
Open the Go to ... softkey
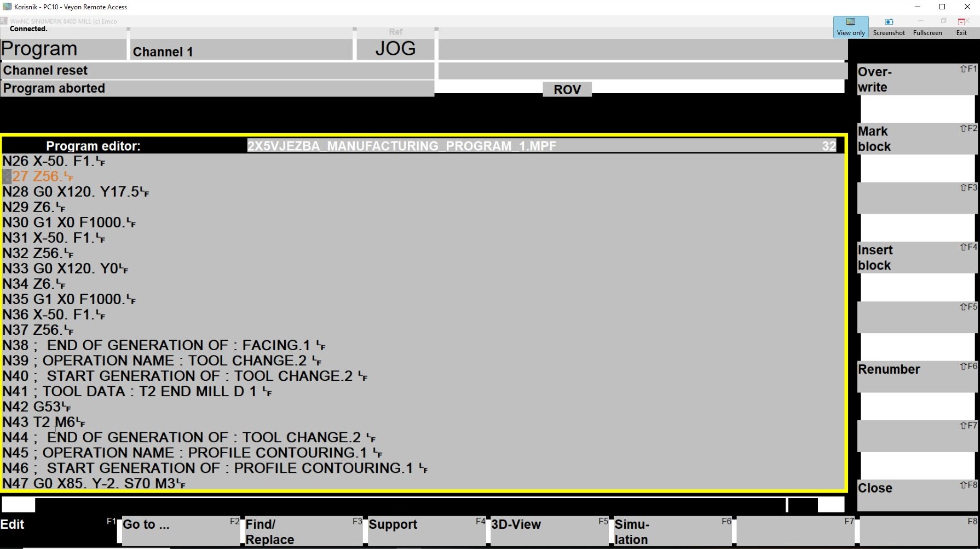[x=180, y=530]
